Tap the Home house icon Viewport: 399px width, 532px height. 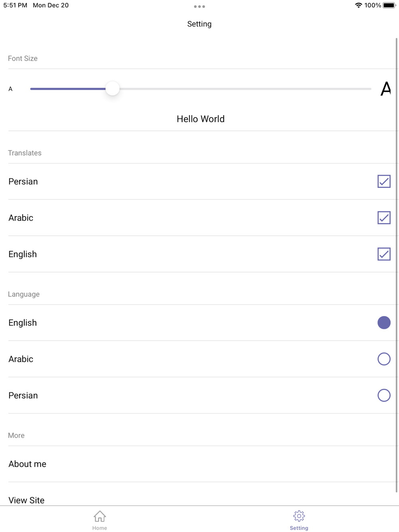pos(100,516)
